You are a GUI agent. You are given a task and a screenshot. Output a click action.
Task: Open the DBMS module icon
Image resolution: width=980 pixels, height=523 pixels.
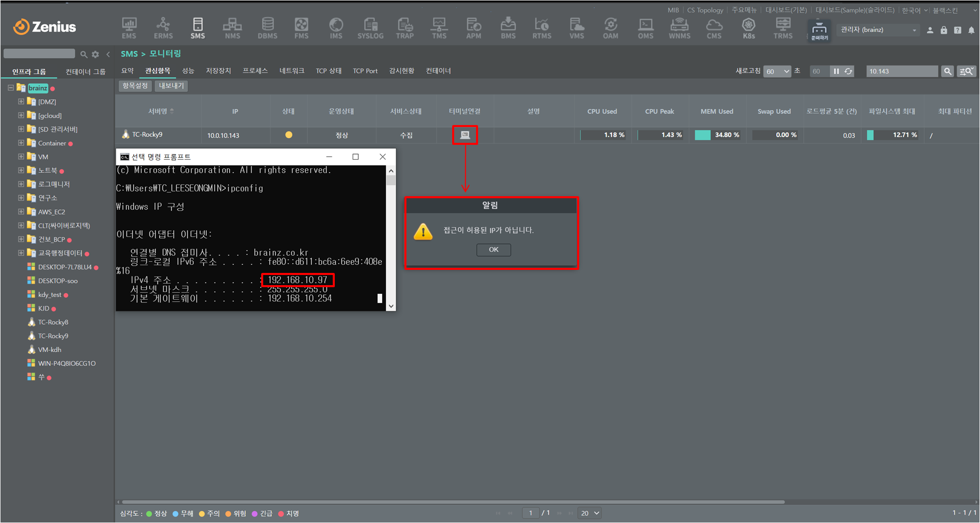click(267, 28)
